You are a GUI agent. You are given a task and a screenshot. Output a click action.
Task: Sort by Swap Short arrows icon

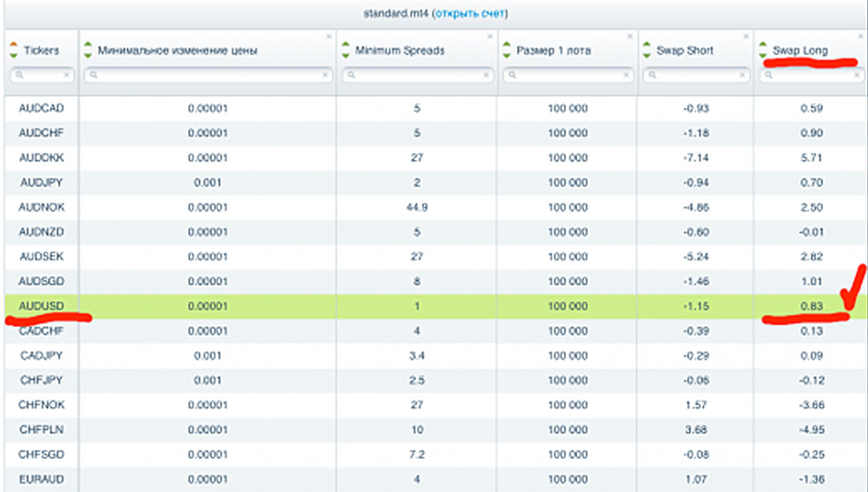(x=647, y=50)
